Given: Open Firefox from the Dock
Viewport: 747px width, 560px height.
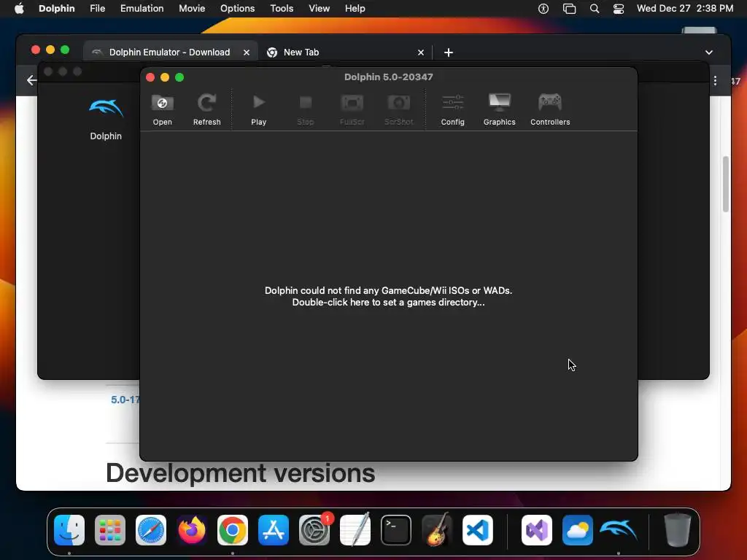Looking at the screenshot, I should [x=192, y=530].
